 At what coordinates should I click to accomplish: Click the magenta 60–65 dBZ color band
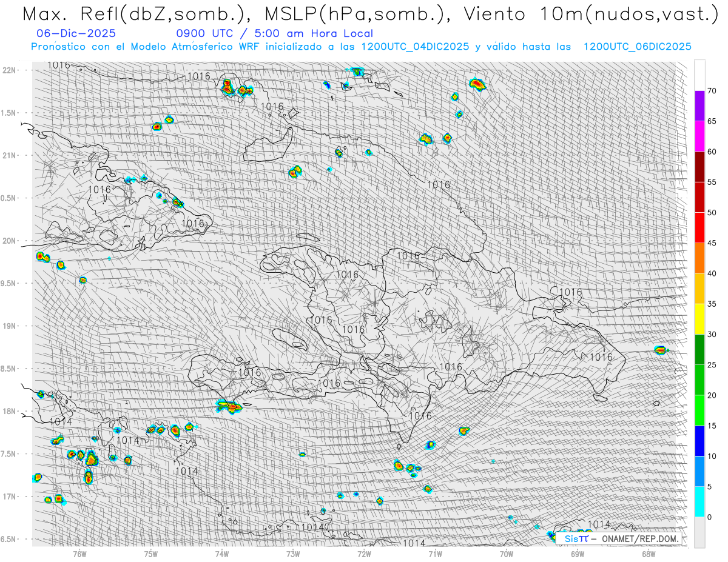699,136
